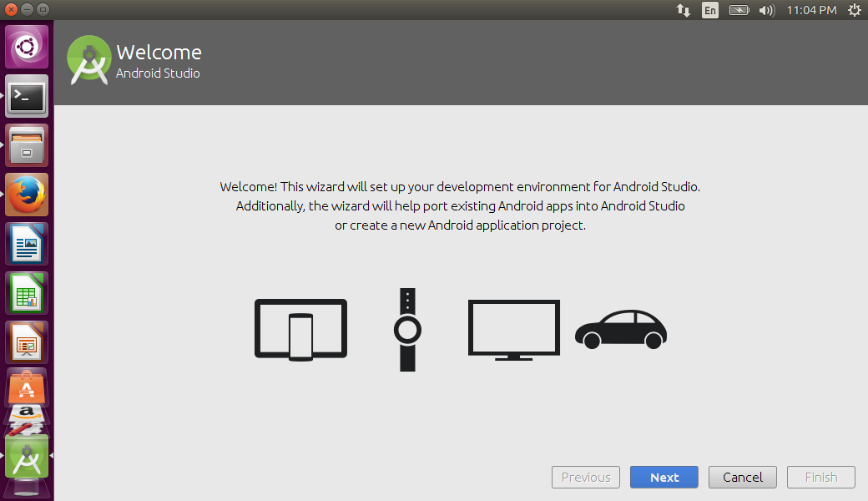Close the window with red button
This screenshot has height=501, width=868.
coord(11,9)
